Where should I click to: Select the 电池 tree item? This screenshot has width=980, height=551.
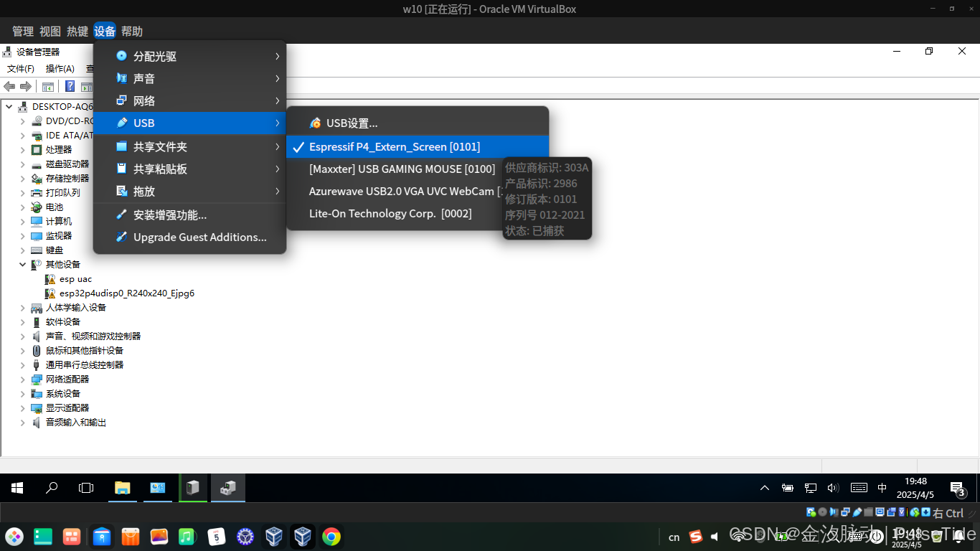point(55,207)
